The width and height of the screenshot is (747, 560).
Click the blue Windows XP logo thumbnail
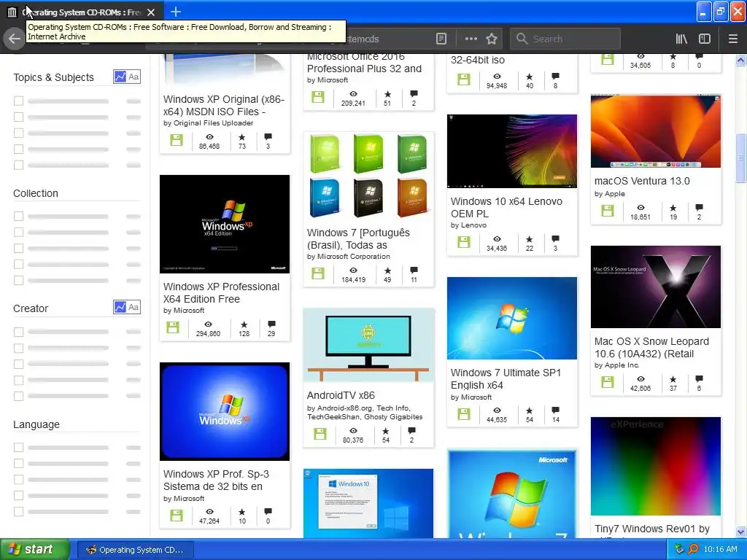pyautogui.click(x=225, y=411)
